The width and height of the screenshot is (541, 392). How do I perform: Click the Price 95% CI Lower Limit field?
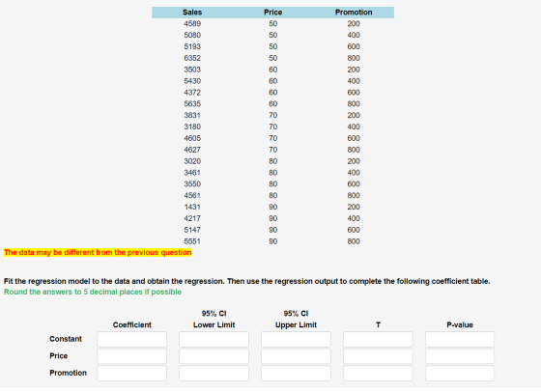click(214, 356)
